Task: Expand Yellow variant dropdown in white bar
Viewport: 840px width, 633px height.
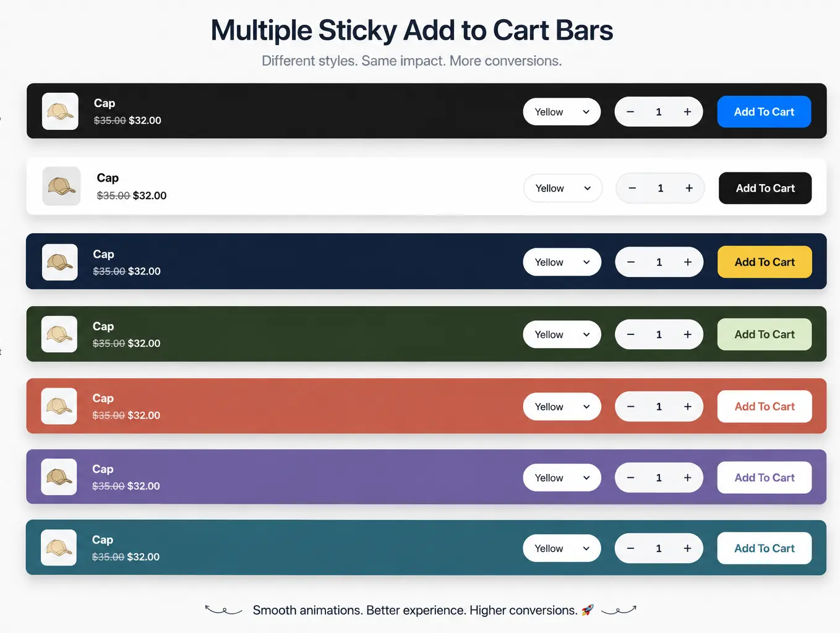Action: [563, 188]
